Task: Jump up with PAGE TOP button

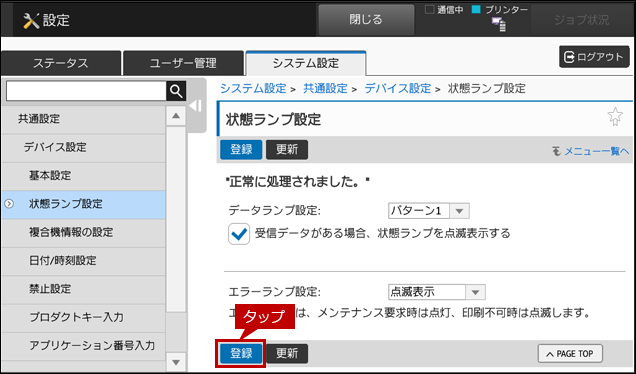Action: (570, 354)
